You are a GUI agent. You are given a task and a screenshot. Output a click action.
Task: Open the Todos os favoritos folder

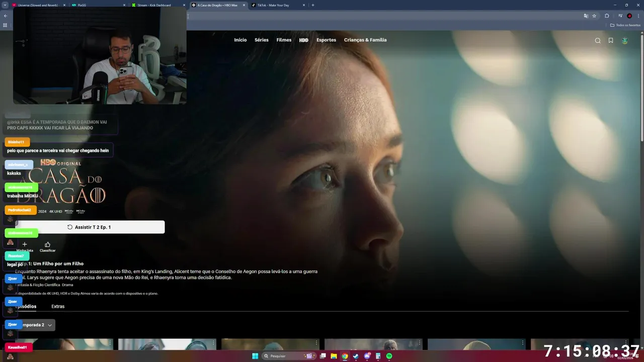pos(625,25)
